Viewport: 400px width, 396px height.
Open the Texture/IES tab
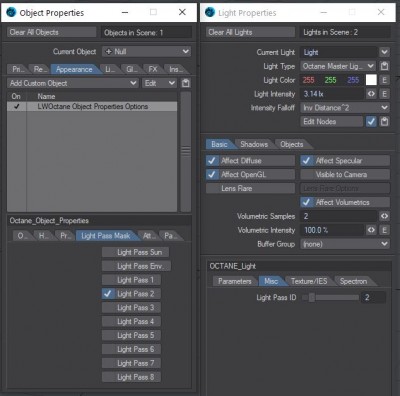point(309,281)
